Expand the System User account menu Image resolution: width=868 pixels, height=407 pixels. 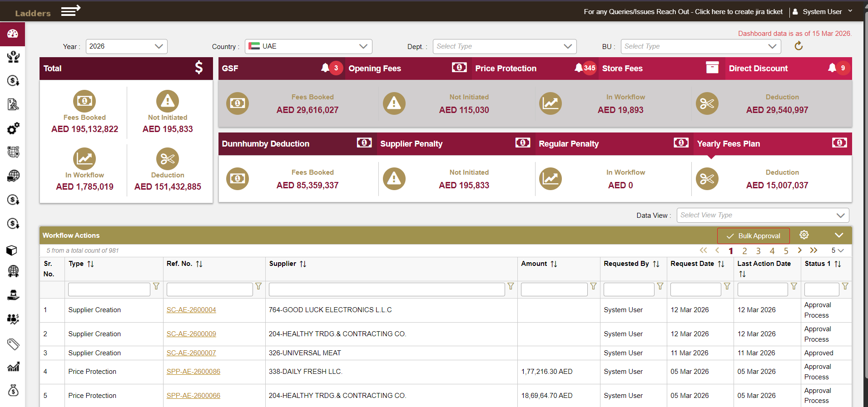click(823, 12)
